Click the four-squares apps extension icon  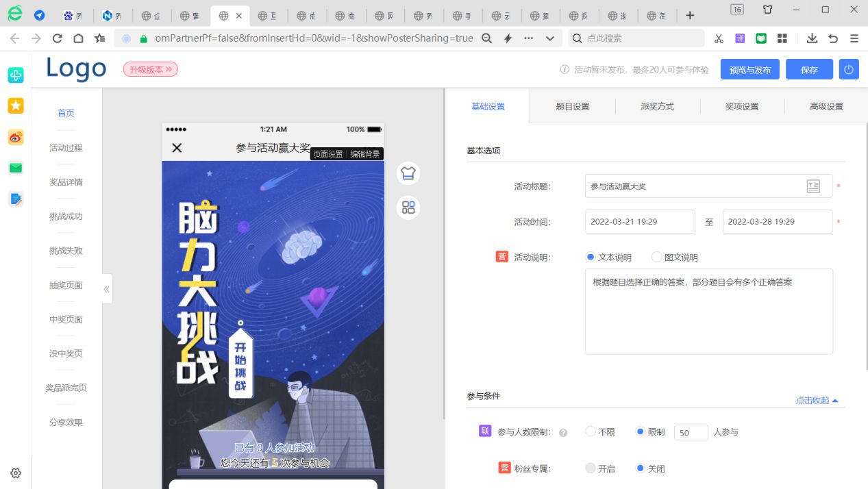coord(782,38)
